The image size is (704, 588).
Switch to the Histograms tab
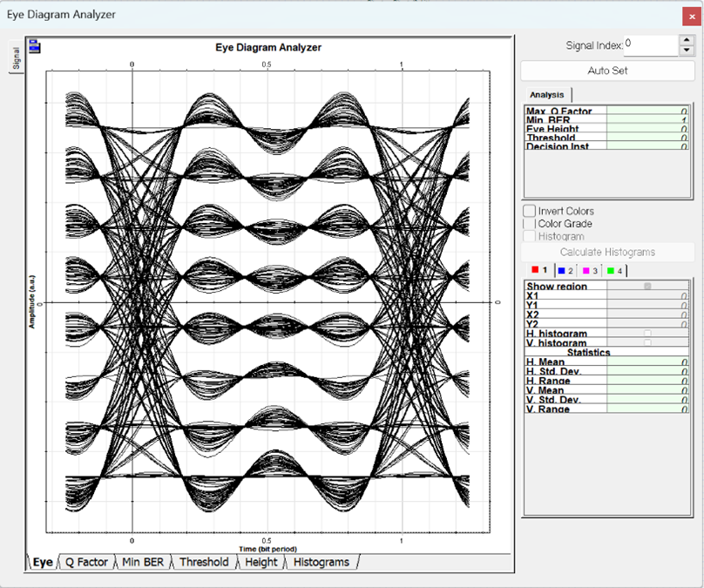pos(322,562)
